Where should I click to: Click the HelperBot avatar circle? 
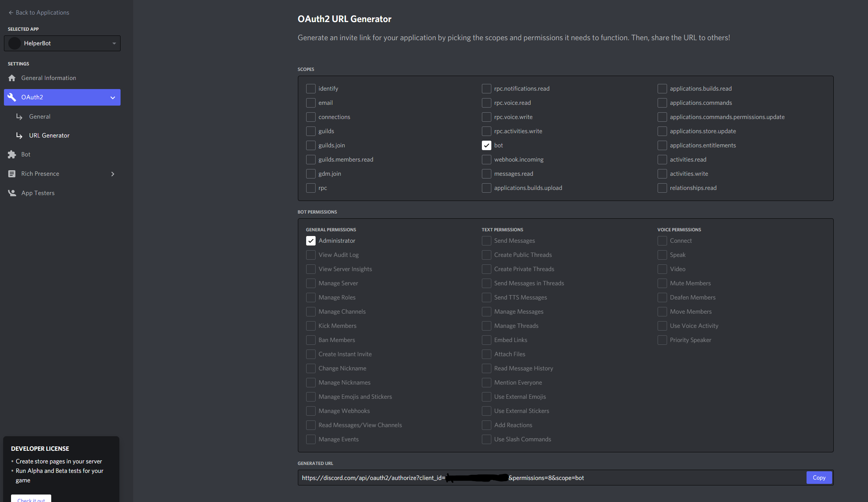[x=14, y=43]
